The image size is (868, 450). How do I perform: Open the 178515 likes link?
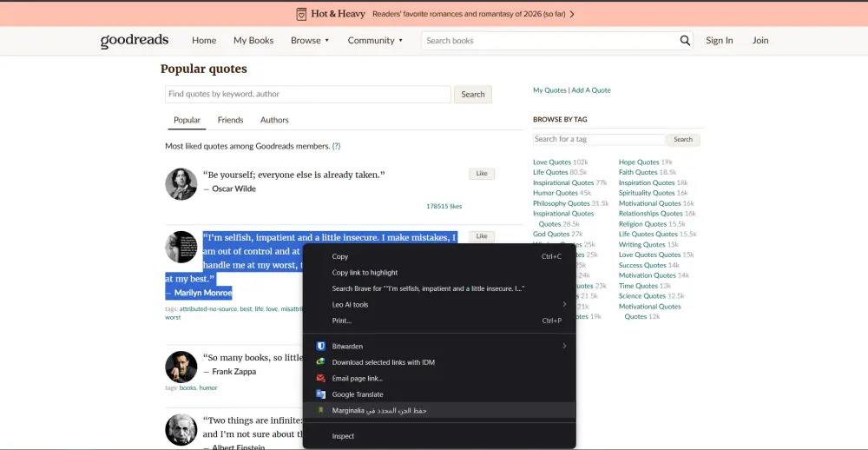coord(444,206)
